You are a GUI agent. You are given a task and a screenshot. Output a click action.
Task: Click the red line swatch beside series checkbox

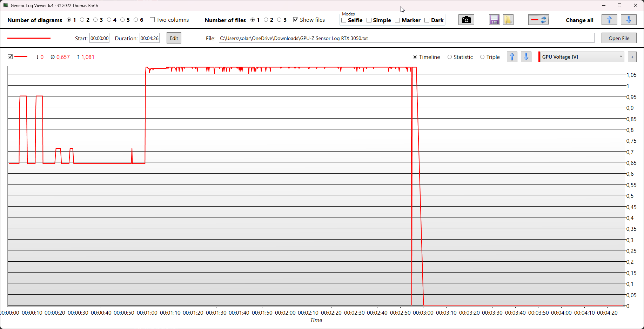click(21, 56)
